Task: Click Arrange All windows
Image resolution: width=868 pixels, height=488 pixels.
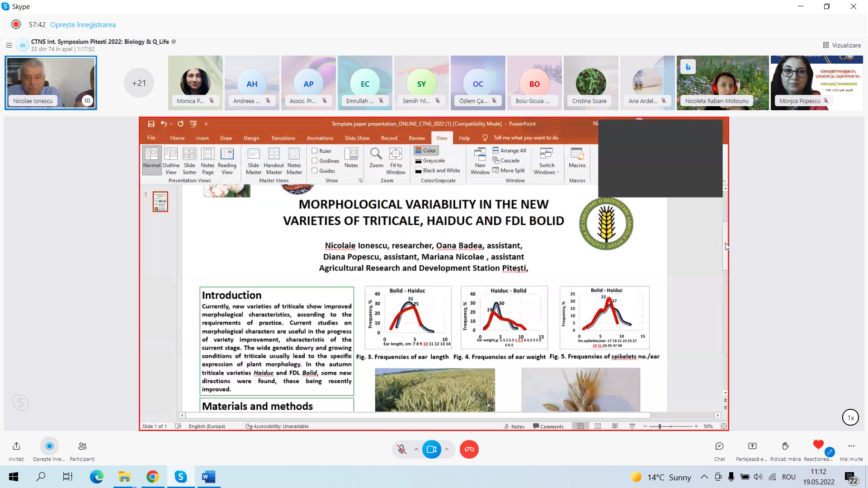Action: tap(509, 150)
